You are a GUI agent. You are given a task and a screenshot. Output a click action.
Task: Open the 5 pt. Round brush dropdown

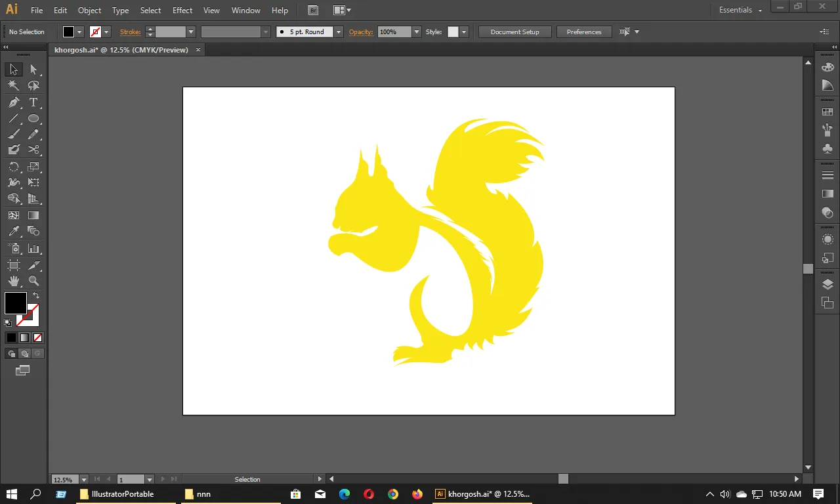click(339, 31)
